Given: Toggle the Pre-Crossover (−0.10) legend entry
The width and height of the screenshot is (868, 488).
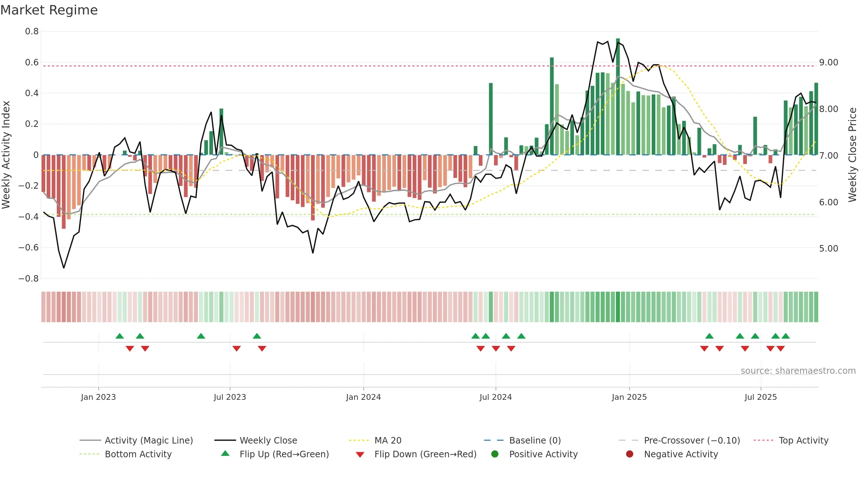Looking at the screenshot, I should [x=680, y=440].
